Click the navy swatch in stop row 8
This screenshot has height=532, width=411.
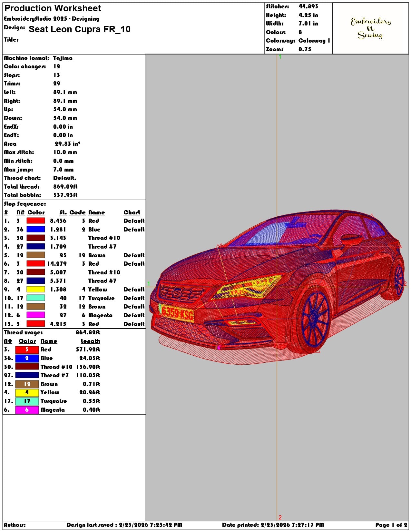point(35,281)
